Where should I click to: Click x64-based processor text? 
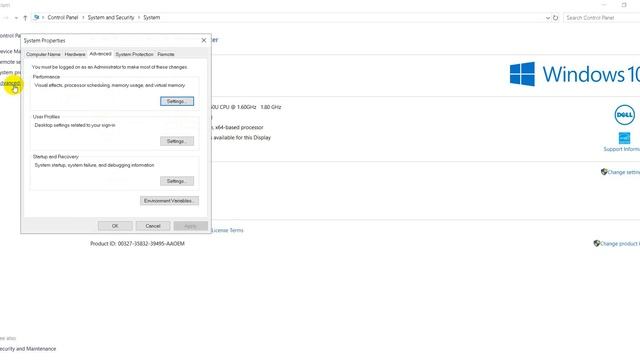pos(239,127)
